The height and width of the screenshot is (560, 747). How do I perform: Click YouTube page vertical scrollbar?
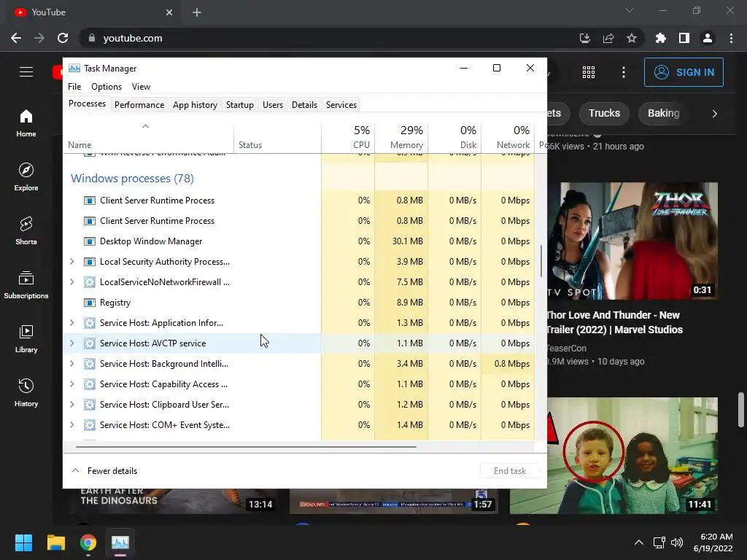(741, 410)
